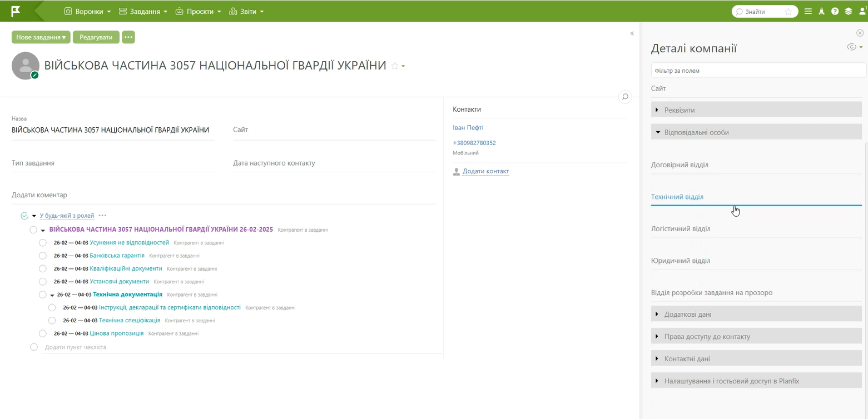
Task: Open the user profile icon
Action: pyautogui.click(x=862, y=11)
